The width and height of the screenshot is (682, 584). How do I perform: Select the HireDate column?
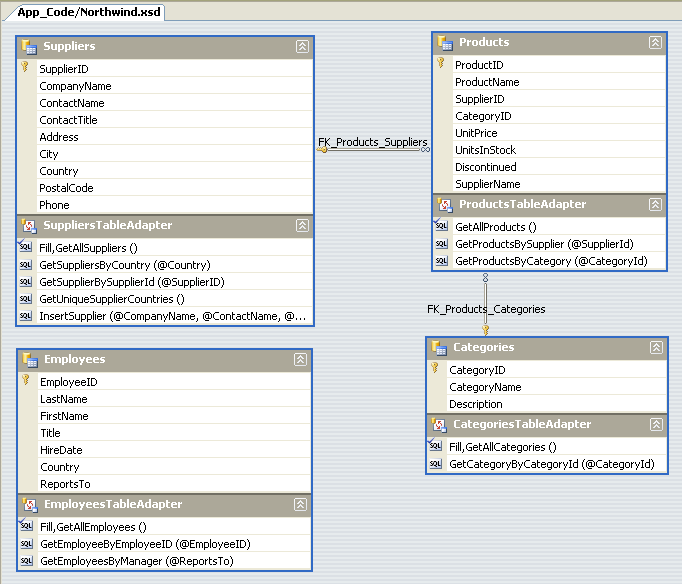(174, 450)
